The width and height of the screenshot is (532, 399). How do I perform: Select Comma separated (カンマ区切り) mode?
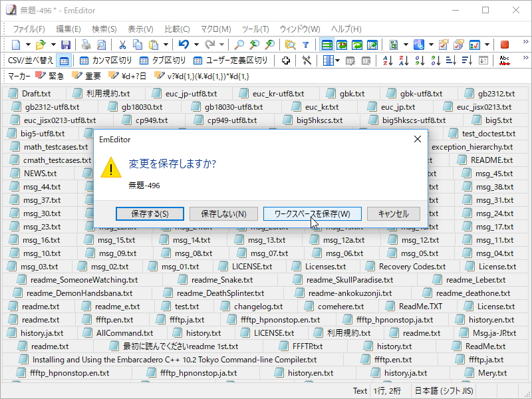pos(105,61)
